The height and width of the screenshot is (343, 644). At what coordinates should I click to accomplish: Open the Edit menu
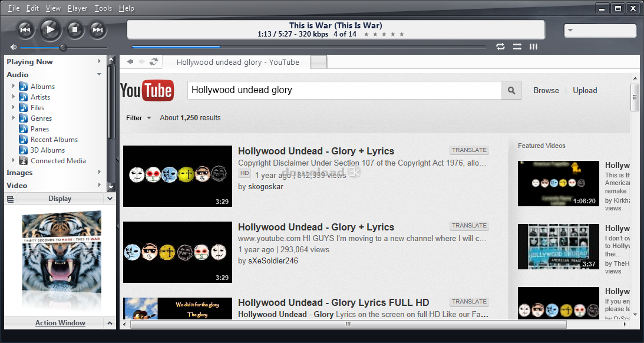coord(32,8)
